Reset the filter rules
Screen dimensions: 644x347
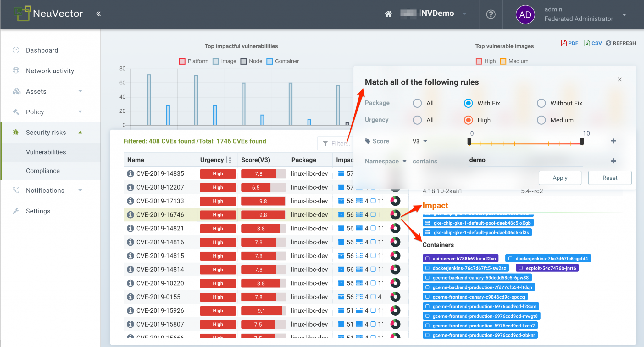(609, 178)
